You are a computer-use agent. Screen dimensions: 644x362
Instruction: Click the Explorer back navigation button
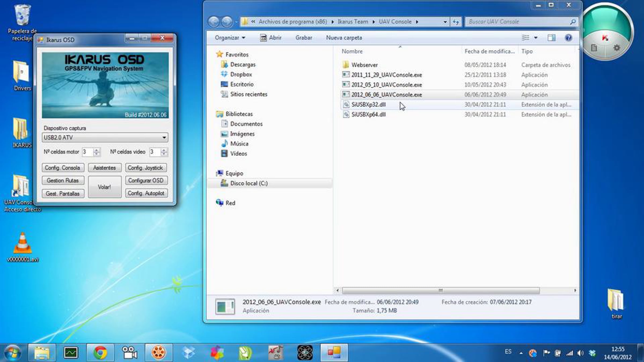point(214,22)
